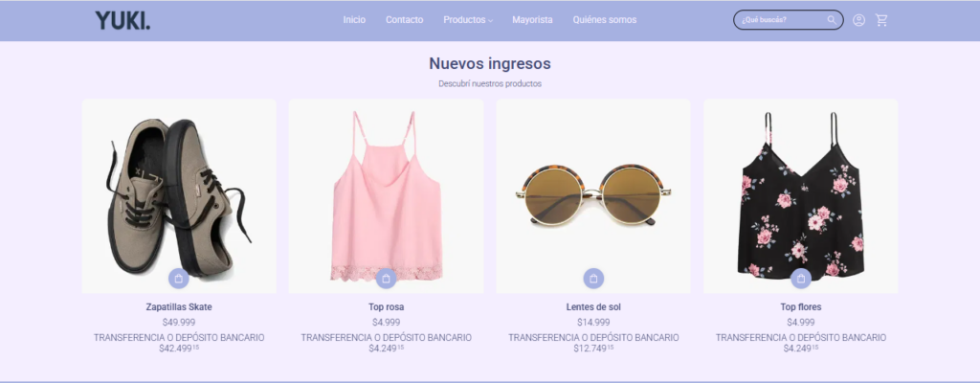Open the Contacto menu item

405,20
